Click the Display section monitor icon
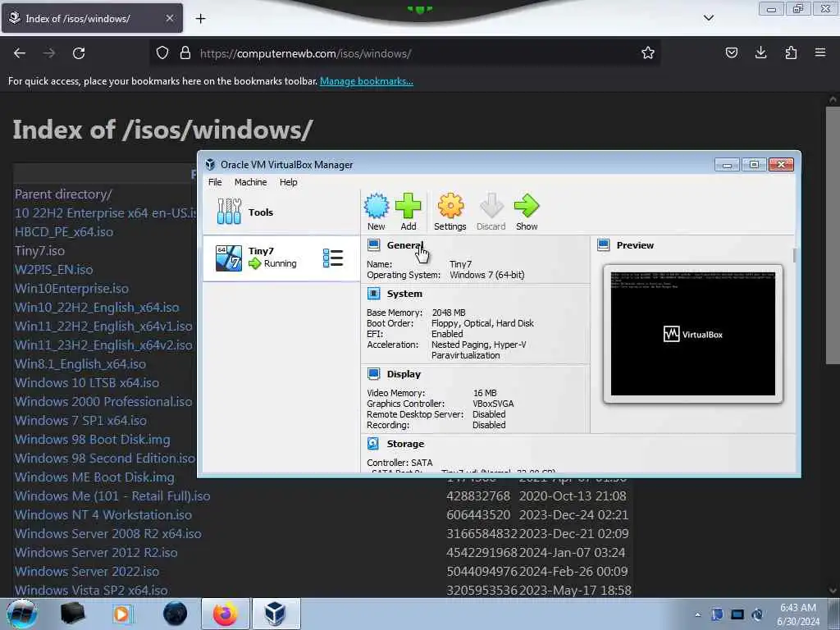This screenshot has height=630, width=840. 374,374
